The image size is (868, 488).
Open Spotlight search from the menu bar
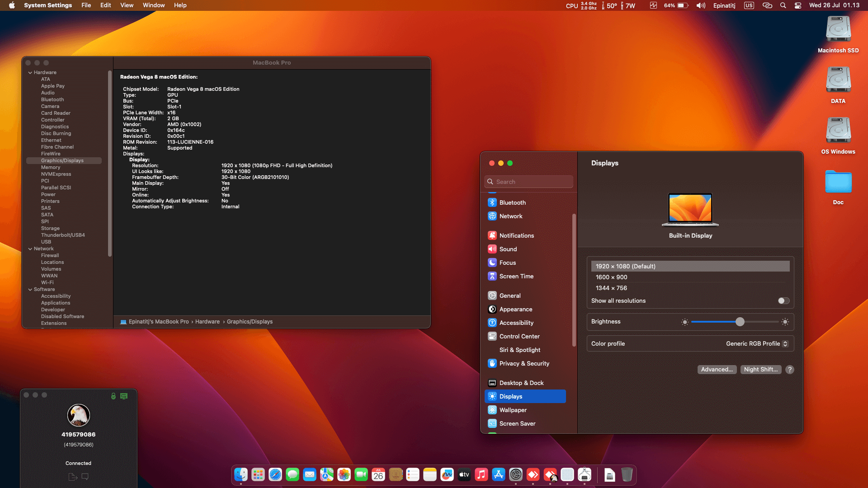783,5
